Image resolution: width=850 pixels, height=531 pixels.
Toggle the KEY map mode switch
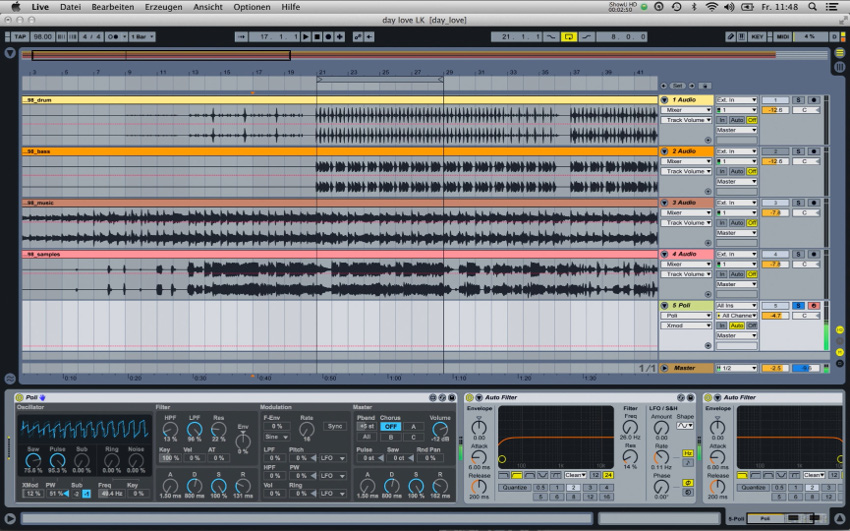(x=757, y=37)
